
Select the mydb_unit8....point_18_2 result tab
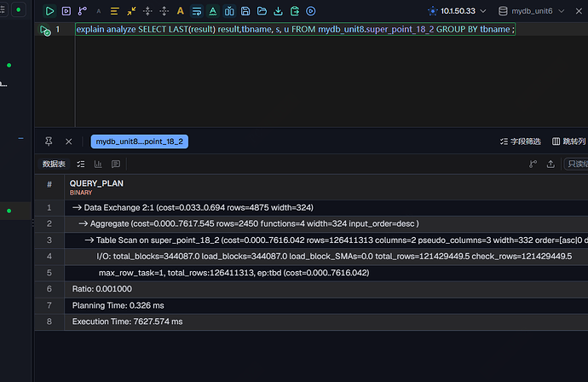140,142
